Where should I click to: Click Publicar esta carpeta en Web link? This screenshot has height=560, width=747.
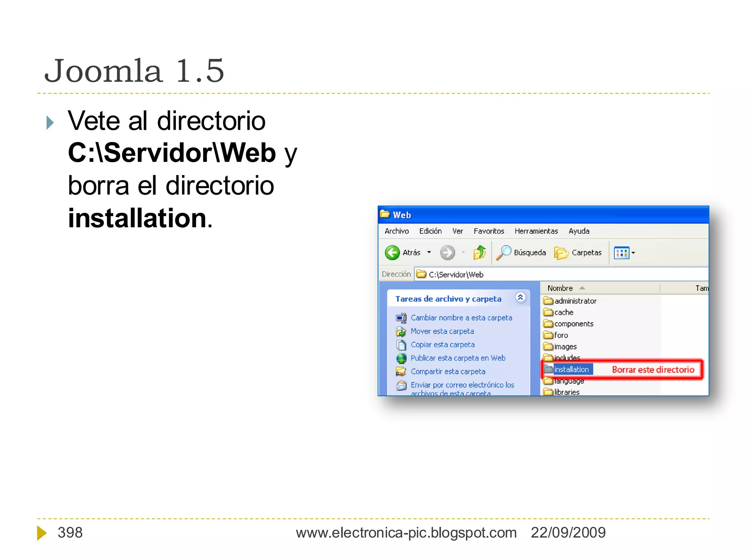coord(458,358)
